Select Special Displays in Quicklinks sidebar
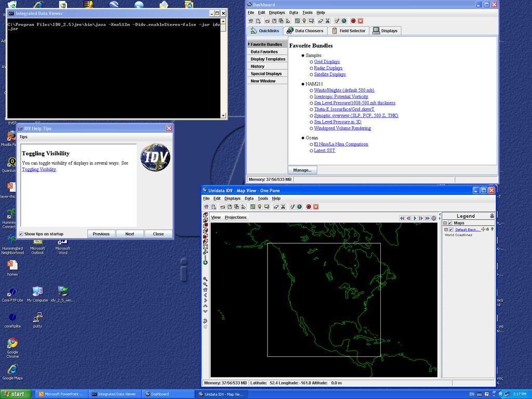This screenshot has height=399, width=532. pos(268,74)
